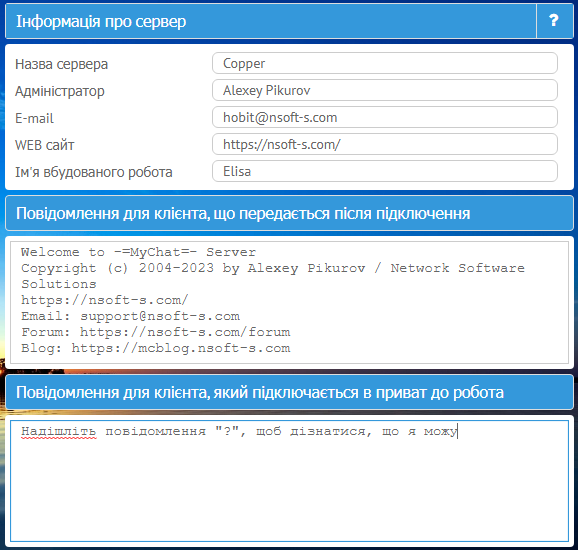Click the "Blog: https://mcblog.nsoft-s.com" line
Image resolution: width=578 pixels, height=550 pixels.
(156, 348)
